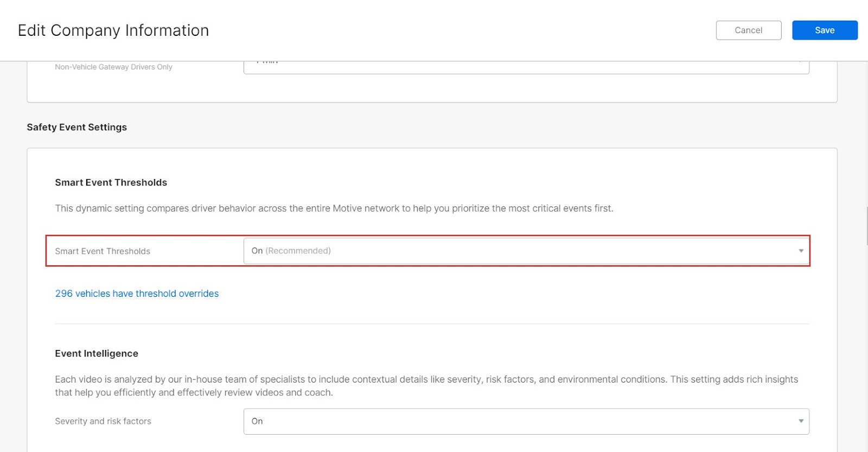Click the Non-Vehicle Gateway Drivers Only label
This screenshot has height=452, width=868.
tap(113, 67)
